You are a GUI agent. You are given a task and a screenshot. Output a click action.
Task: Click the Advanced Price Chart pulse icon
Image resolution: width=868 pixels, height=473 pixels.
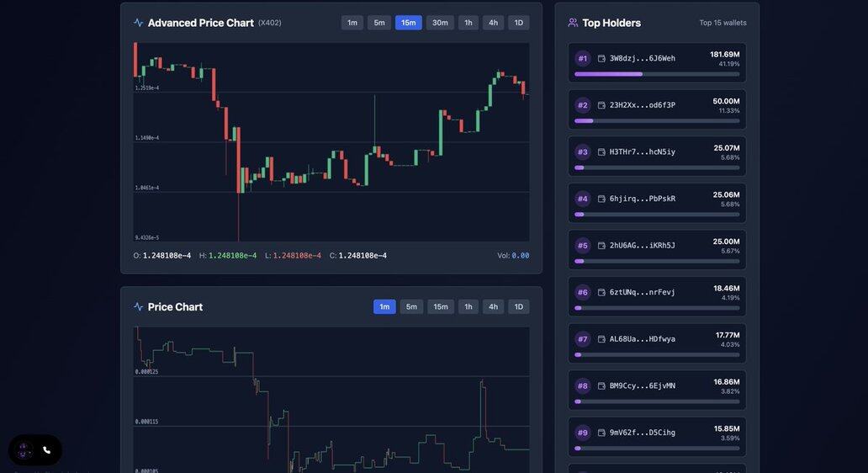[x=138, y=23]
